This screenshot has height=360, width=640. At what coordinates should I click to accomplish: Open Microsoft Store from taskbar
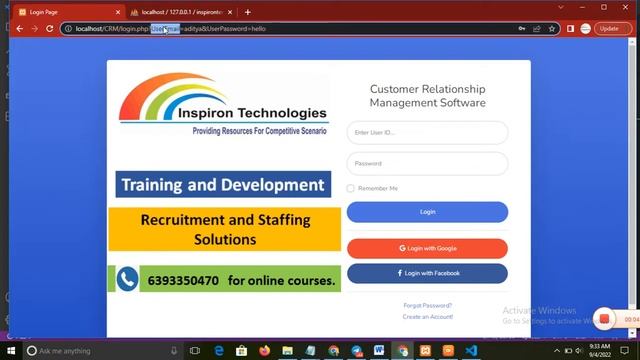coord(241,351)
